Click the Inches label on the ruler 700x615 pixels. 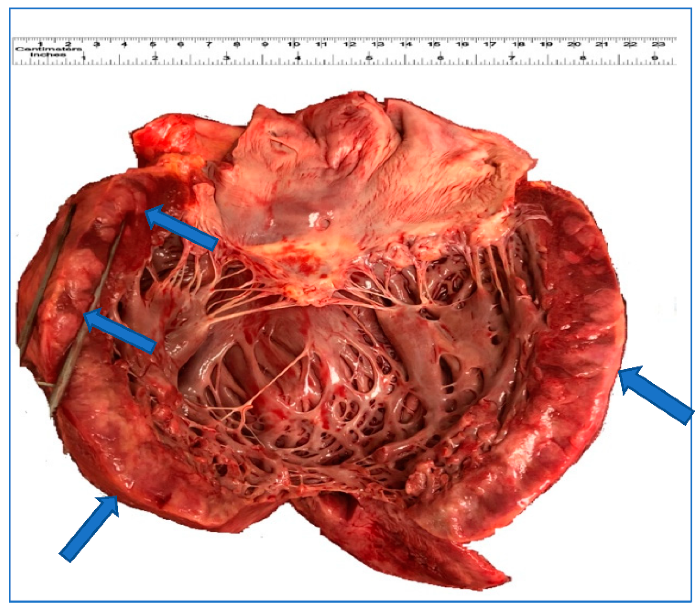click(x=48, y=54)
